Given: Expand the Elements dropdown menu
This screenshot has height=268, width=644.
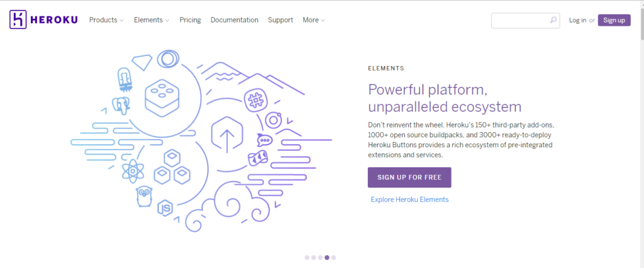Looking at the screenshot, I should pyautogui.click(x=152, y=20).
